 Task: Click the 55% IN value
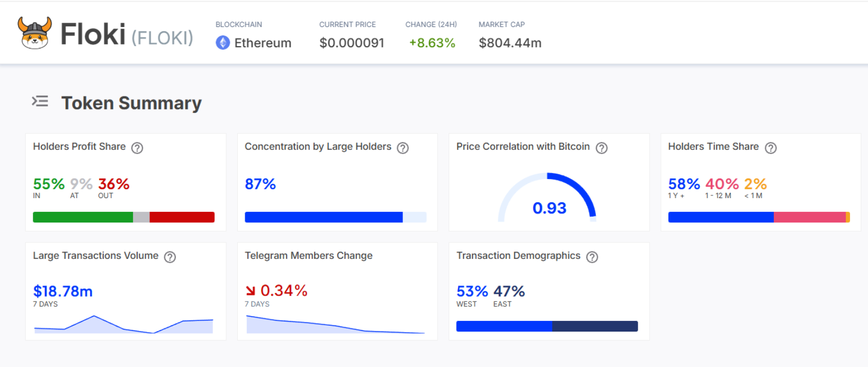click(x=49, y=184)
